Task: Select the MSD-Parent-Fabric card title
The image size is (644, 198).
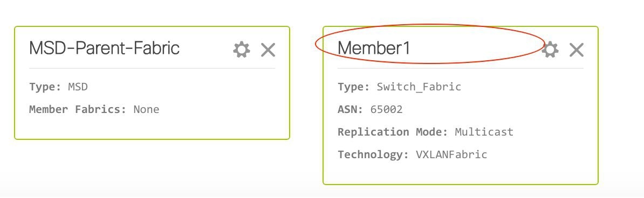Action: click(x=104, y=48)
